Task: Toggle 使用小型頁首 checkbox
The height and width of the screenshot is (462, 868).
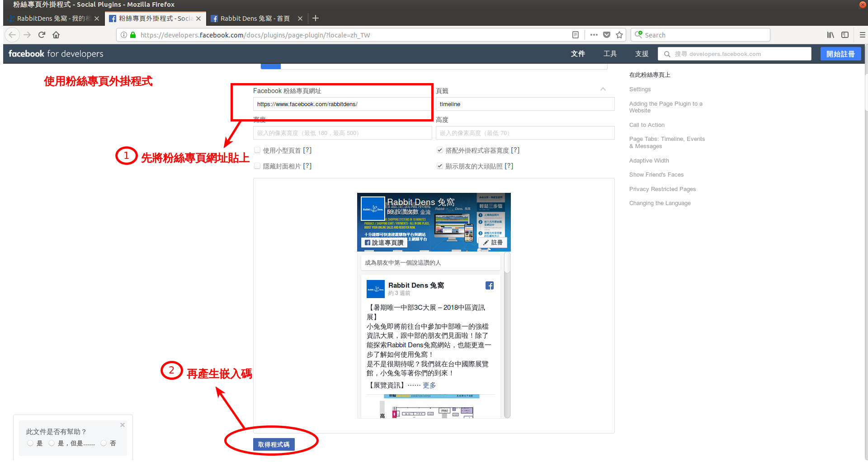Action: (x=257, y=150)
